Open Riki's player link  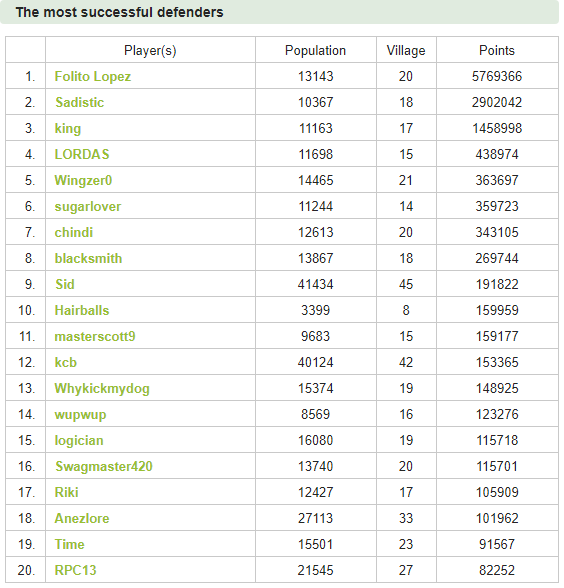[x=66, y=492]
